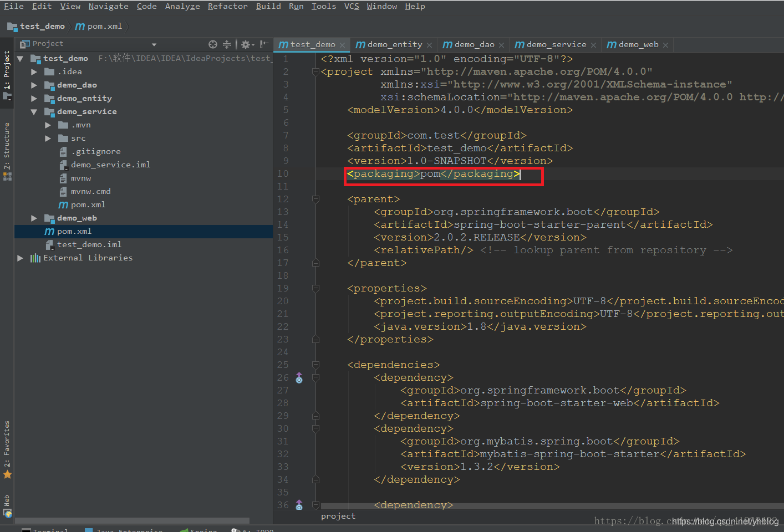Click the Project view icon in panel header

point(25,44)
